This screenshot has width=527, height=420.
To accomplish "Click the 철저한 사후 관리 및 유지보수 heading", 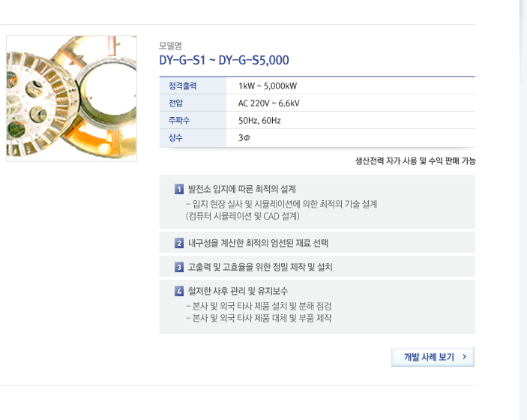I will pyautogui.click(x=238, y=291).
